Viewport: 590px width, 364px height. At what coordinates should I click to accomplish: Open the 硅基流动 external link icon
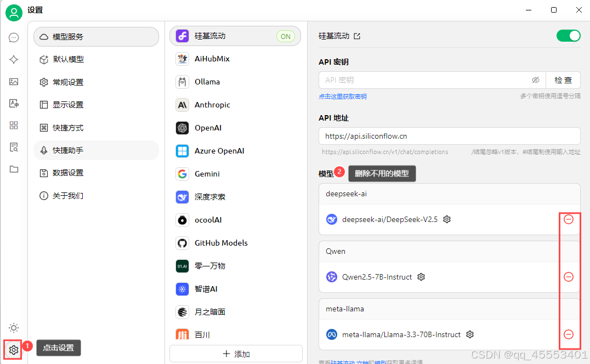click(x=357, y=36)
